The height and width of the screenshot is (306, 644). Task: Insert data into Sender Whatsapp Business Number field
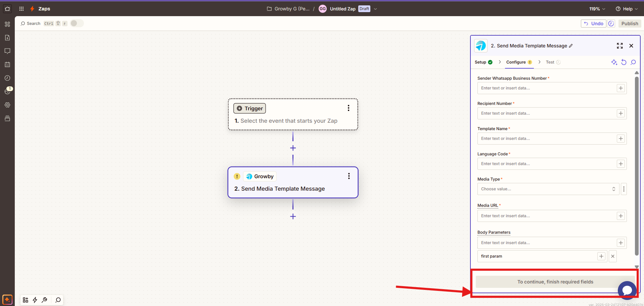pyautogui.click(x=621, y=88)
